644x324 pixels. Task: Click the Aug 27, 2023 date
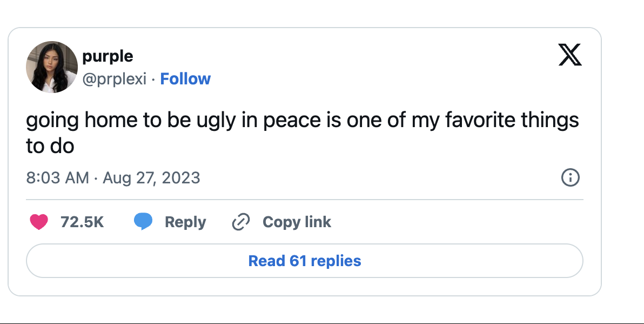(x=151, y=177)
